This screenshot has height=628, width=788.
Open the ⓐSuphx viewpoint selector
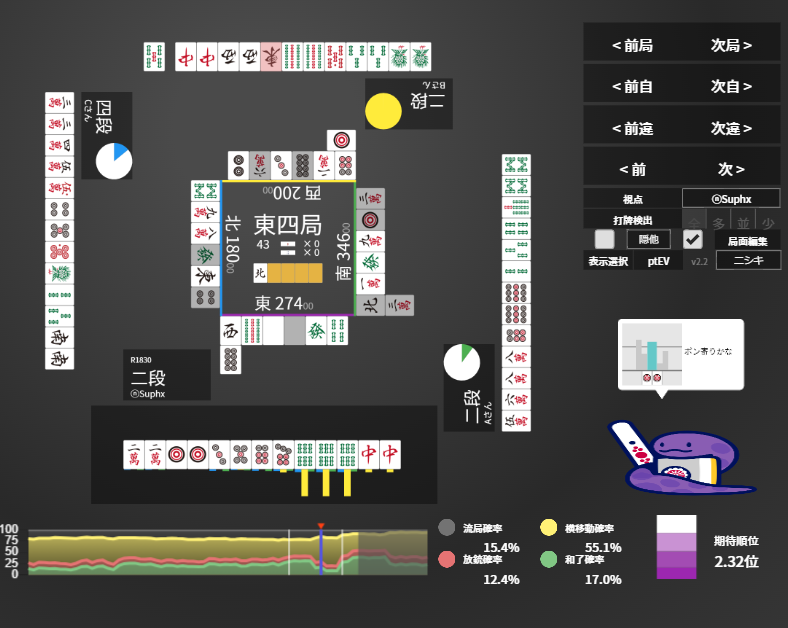pos(731,199)
